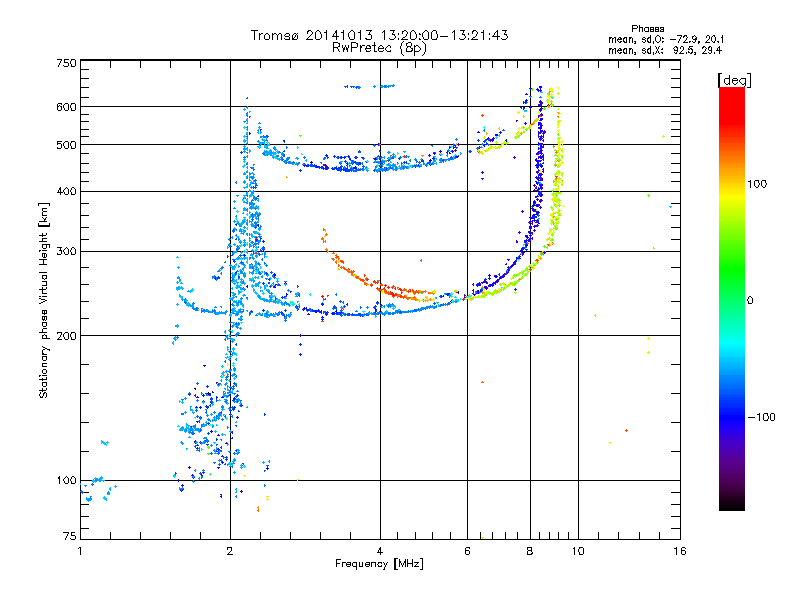The width and height of the screenshot is (800, 600).
Task: Click the '200' y-axis tick label
Action: click(x=67, y=336)
